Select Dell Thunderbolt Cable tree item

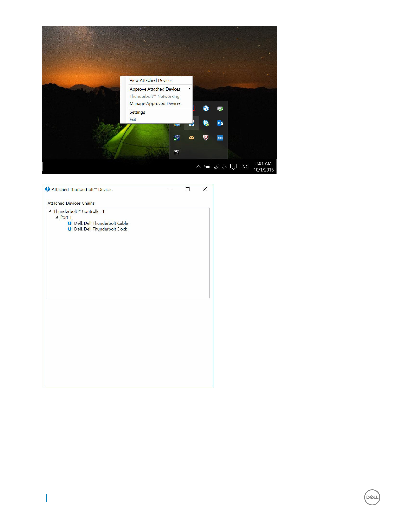101,223
